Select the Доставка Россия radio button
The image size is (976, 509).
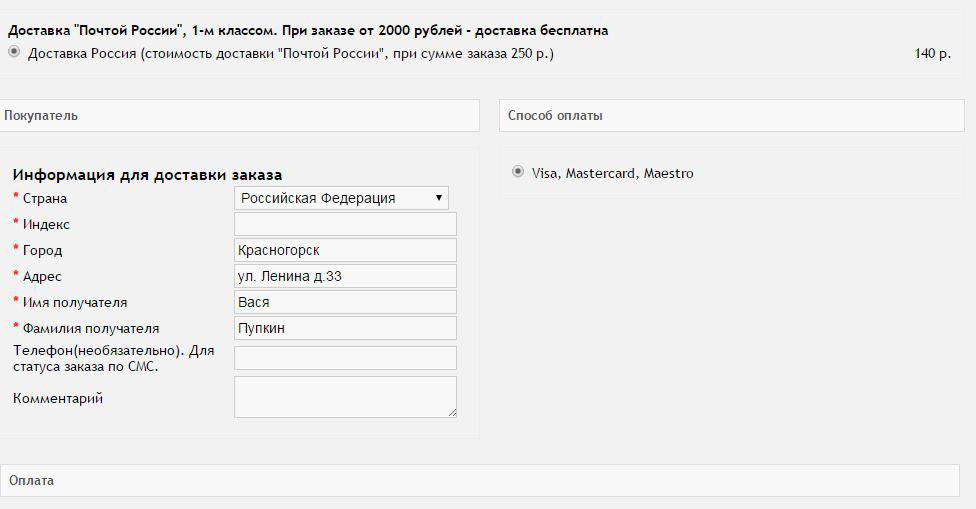click(x=14, y=53)
